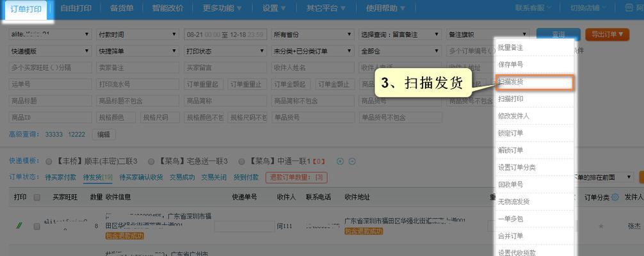Tick the checkbox of the first order row
The image size is (644, 256).
pyautogui.click(x=37, y=227)
